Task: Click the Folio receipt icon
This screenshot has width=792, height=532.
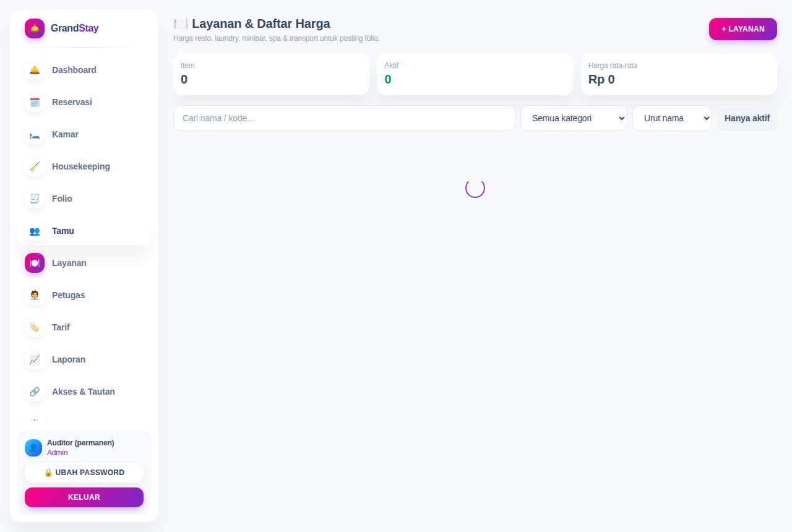Action: coord(35,199)
